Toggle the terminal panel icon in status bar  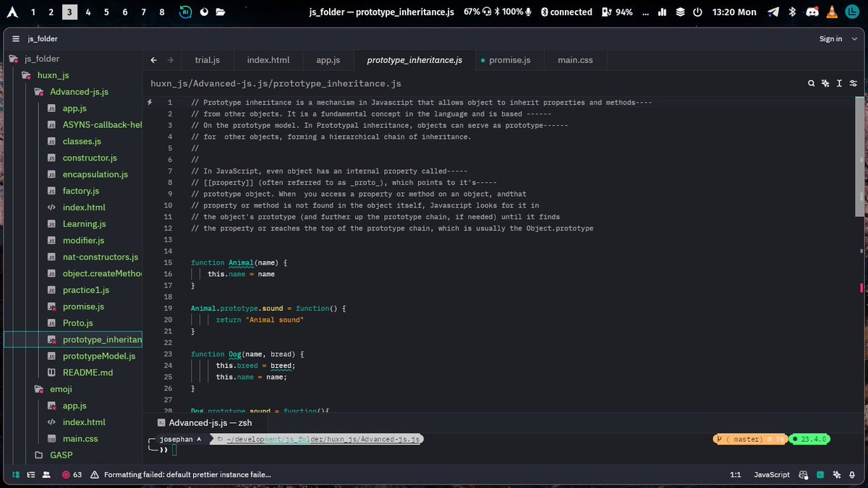point(820,474)
